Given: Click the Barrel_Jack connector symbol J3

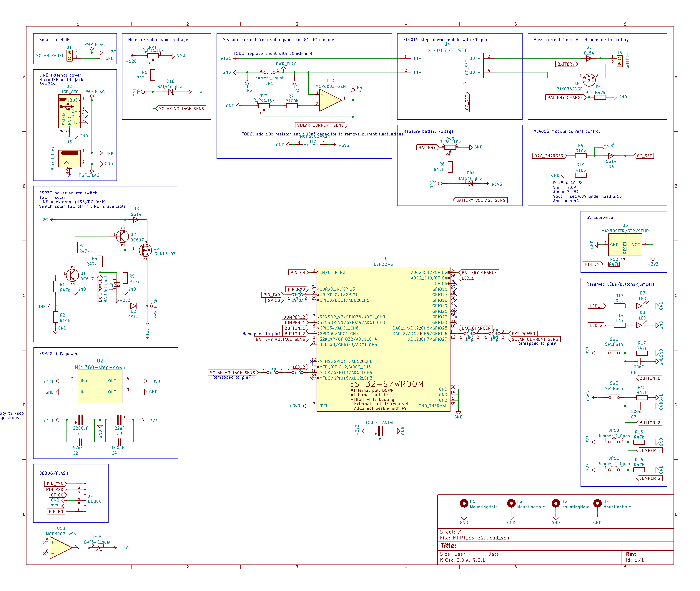Looking at the screenshot, I should (x=70, y=158).
